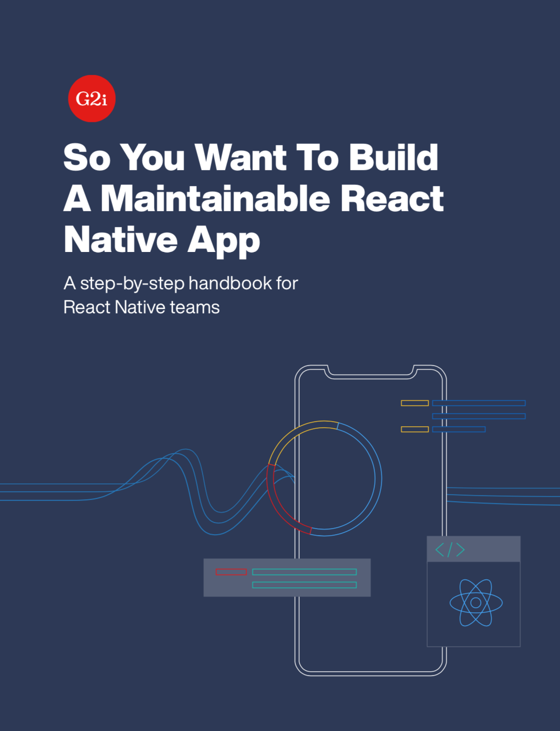Expand the bottom blue list row

tap(459, 429)
